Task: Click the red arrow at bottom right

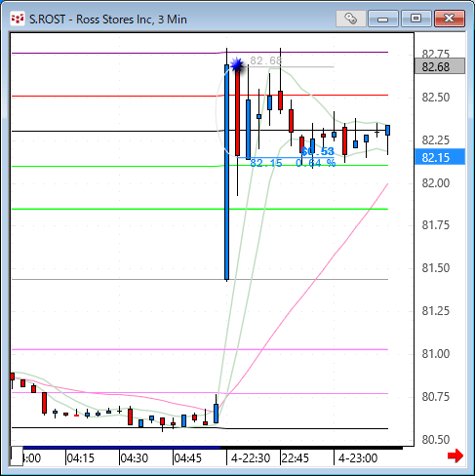Action: (x=455, y=456)
